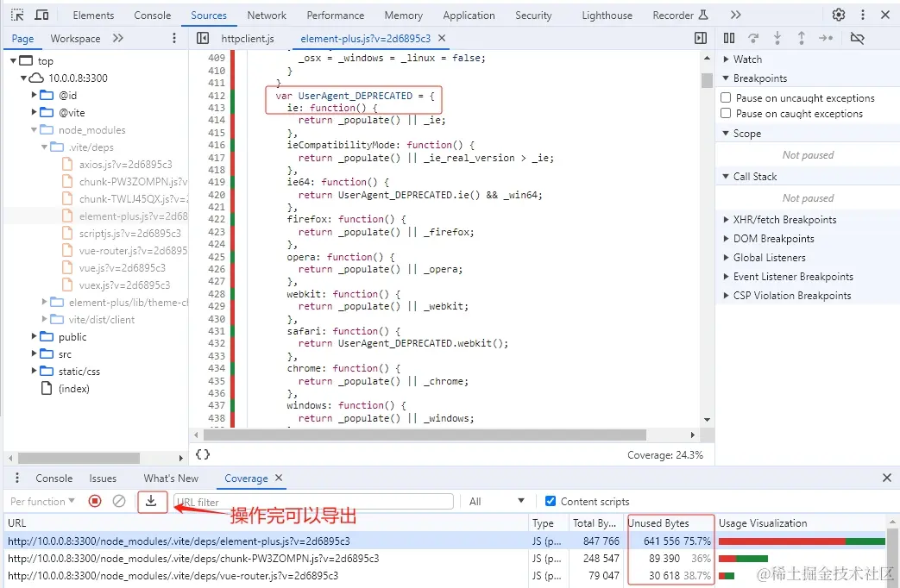Deactivate all breakpoints
900x588 pixels.
point(857,39)
